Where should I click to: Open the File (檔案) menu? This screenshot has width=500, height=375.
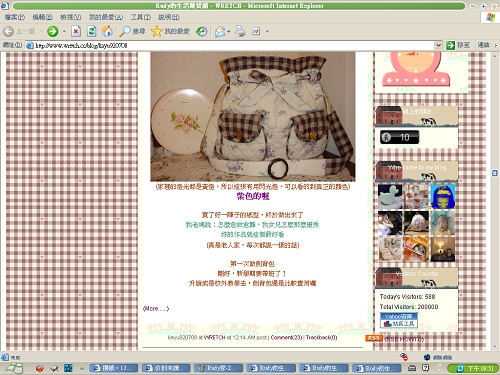pos(15,17)
